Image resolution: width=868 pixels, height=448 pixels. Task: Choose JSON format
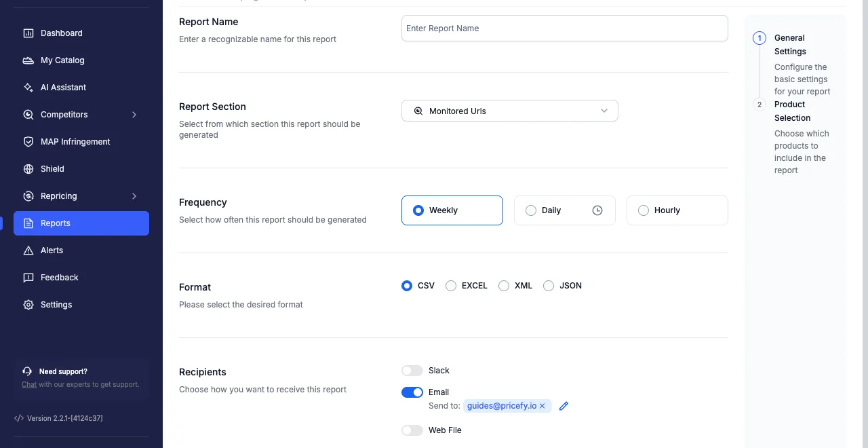(x=549, y=286)
